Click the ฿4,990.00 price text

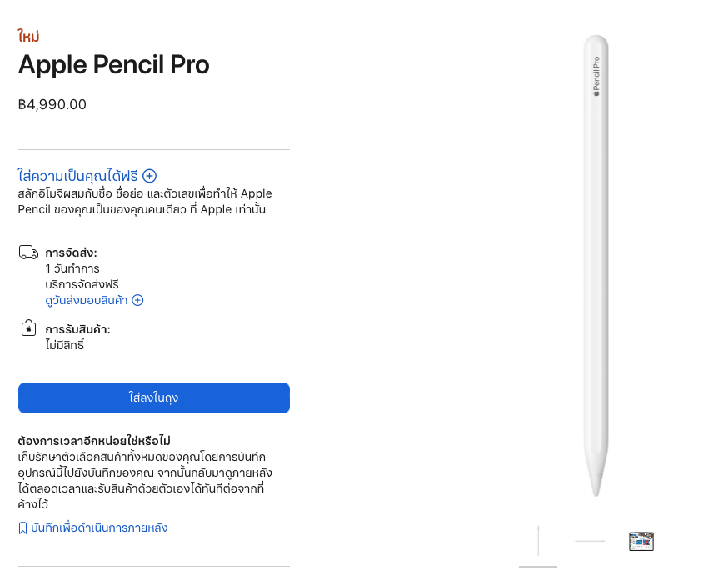pos(52,105)
